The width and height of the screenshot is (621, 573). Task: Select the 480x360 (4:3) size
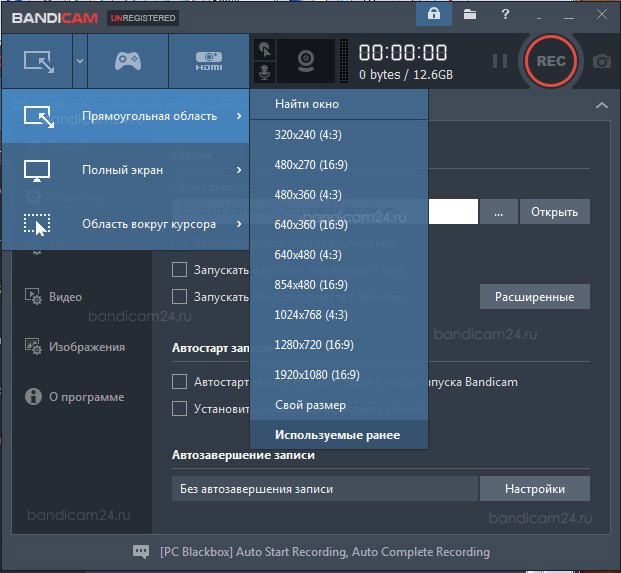[339, 195]
